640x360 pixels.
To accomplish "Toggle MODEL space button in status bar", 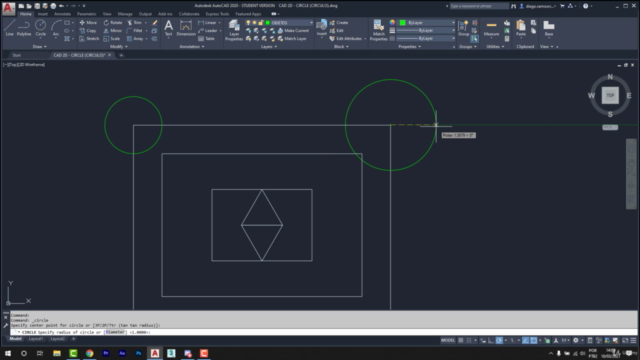I will click(448, 340).
